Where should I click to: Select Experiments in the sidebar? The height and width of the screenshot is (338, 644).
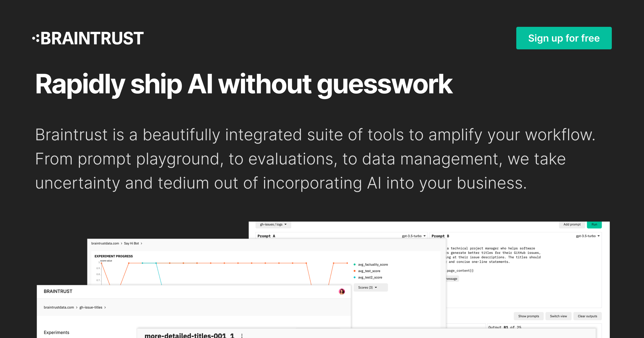point(56,332)
